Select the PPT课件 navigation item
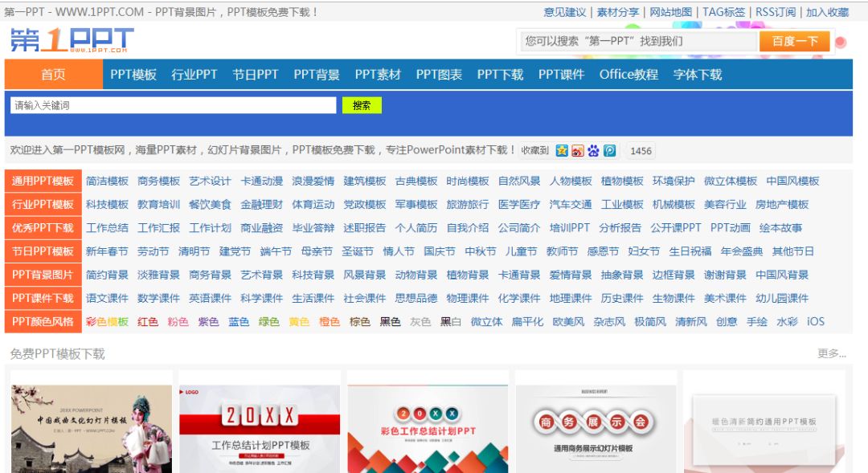The image size is (868, 473). coord(561,75)
